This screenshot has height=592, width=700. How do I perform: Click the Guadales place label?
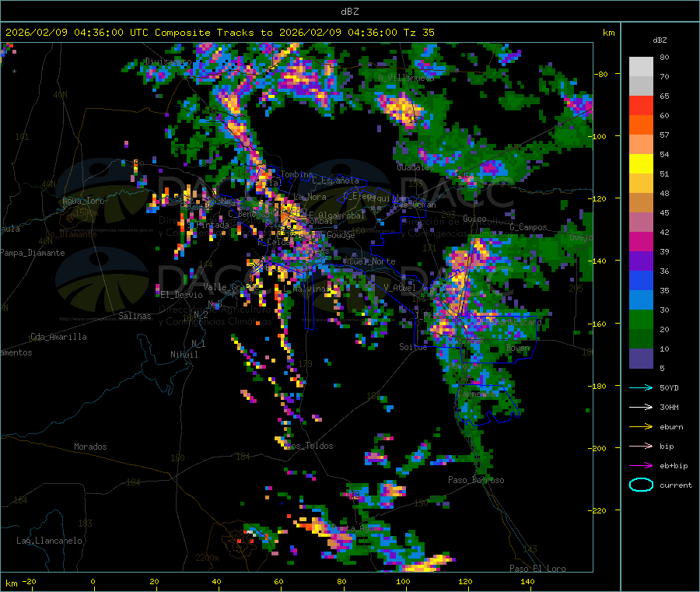point(415,167)
